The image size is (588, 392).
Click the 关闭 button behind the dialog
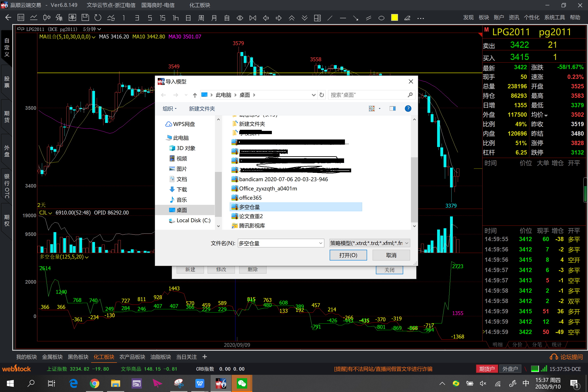[x=389, y=270]
